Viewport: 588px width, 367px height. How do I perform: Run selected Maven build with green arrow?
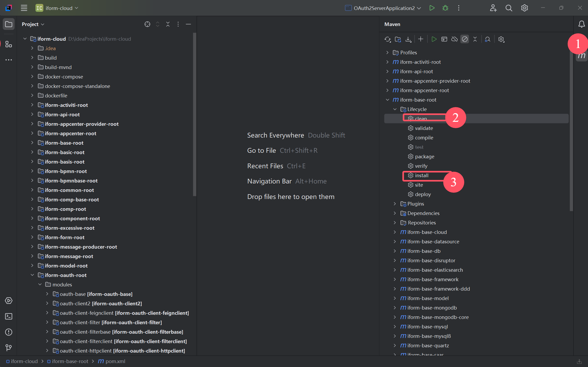click(x=434, y=39)
